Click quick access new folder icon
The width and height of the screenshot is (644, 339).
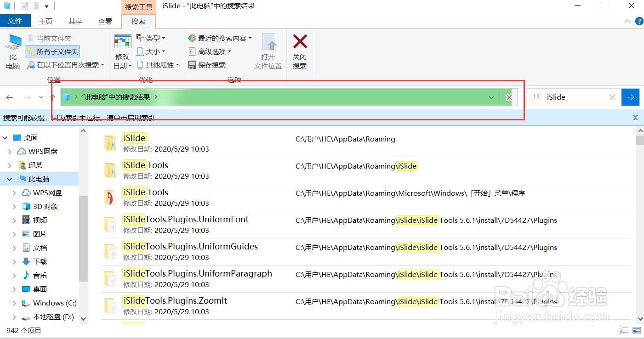[36, 6]
